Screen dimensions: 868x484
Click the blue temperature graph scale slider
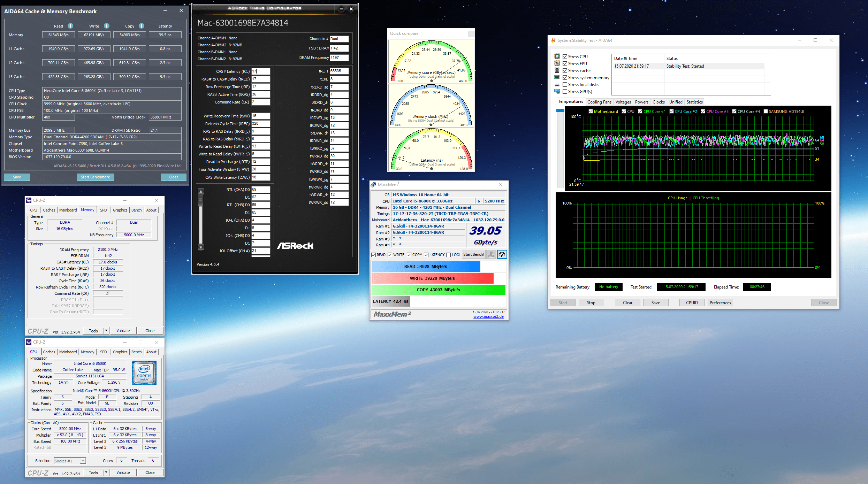[x=560, y=110]
